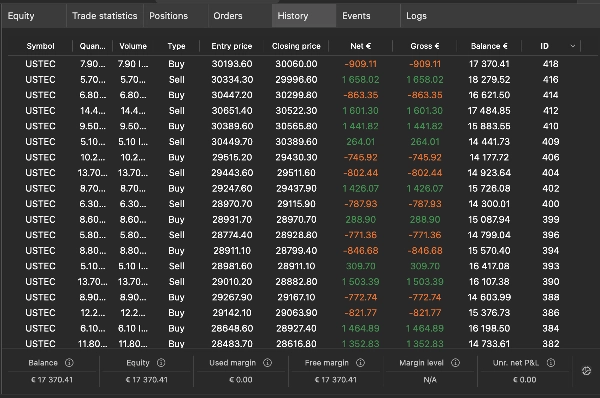Show info for Equity

point(161,362)
